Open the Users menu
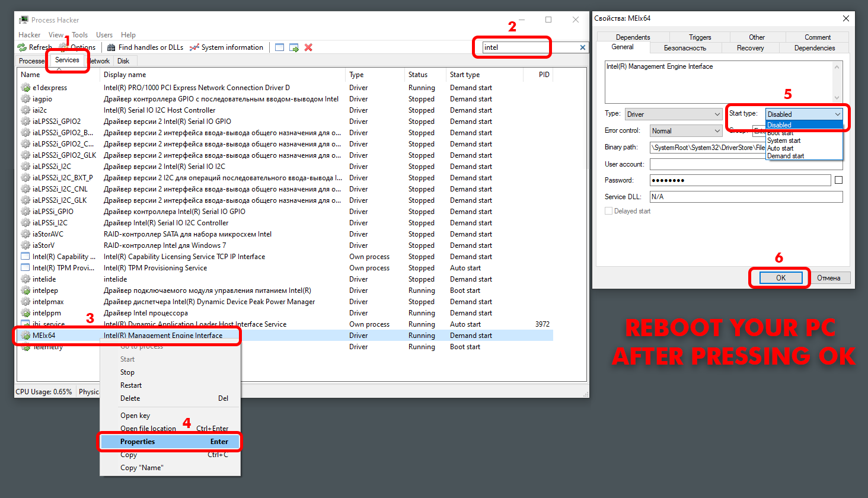Viewport: 868px width, 498px height. pos(104,35)
